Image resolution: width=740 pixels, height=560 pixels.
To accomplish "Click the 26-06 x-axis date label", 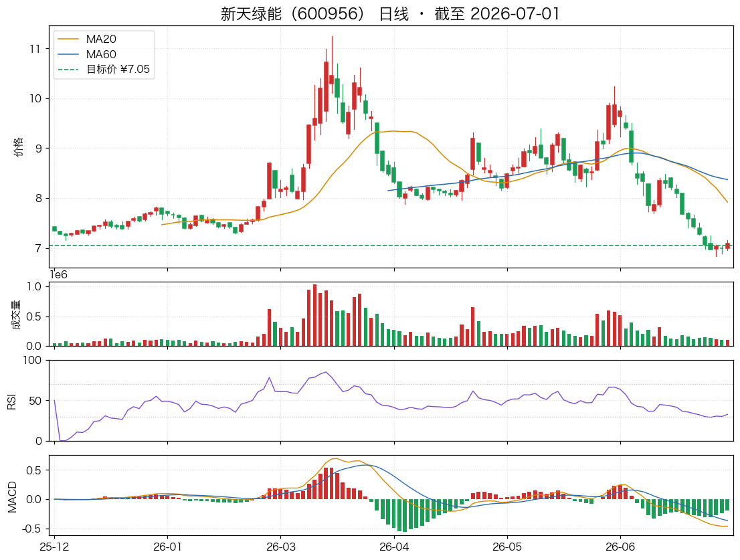I will (x=620, y=547).
